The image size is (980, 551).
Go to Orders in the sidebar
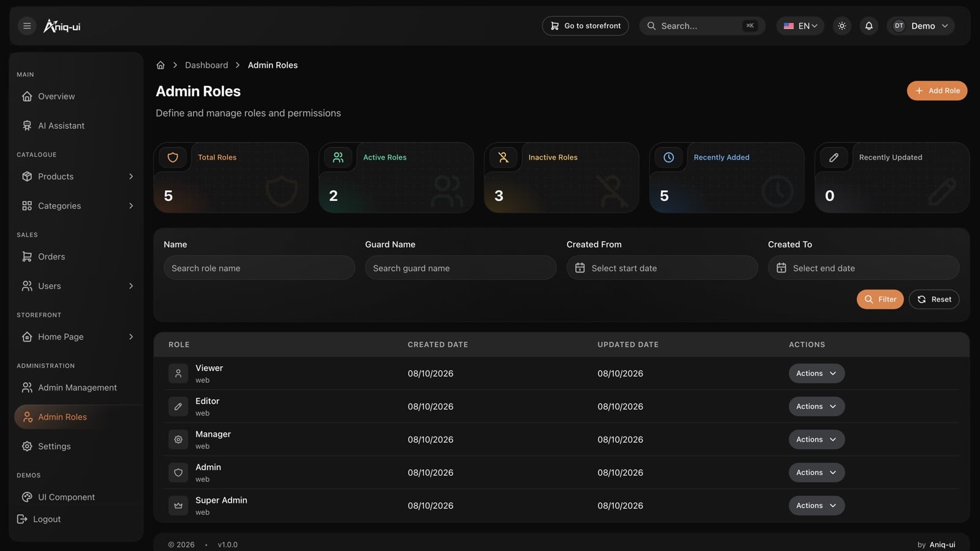tap(78, 257)
